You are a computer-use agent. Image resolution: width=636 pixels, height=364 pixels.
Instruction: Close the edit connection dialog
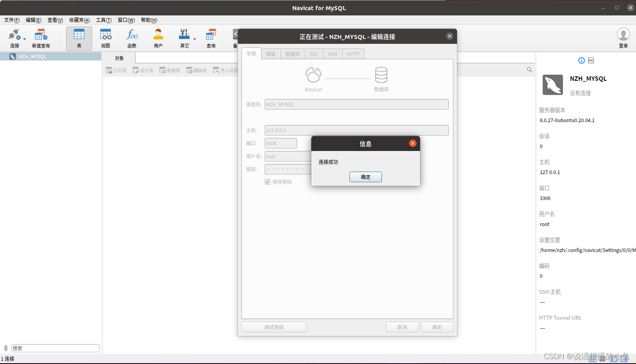click(450, 36)
